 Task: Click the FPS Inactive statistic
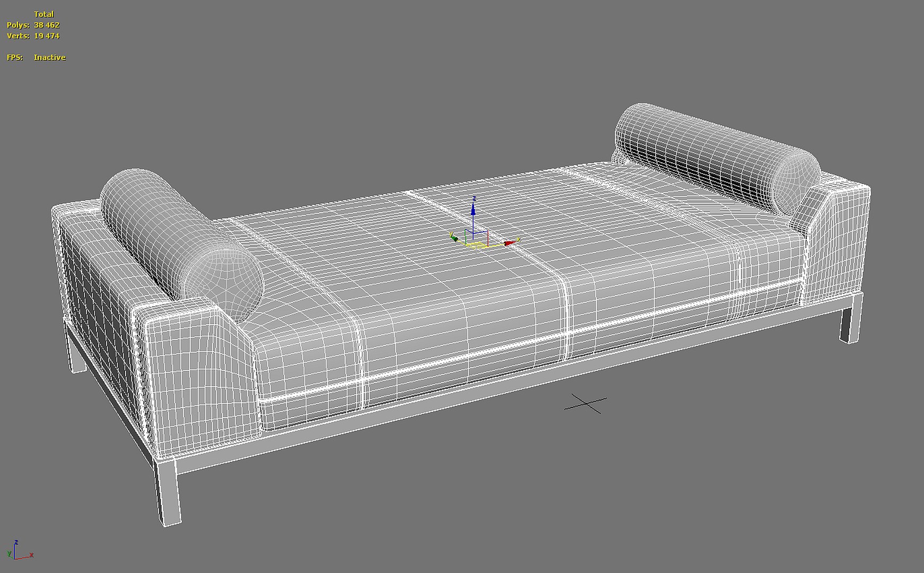tap(36, 57)
